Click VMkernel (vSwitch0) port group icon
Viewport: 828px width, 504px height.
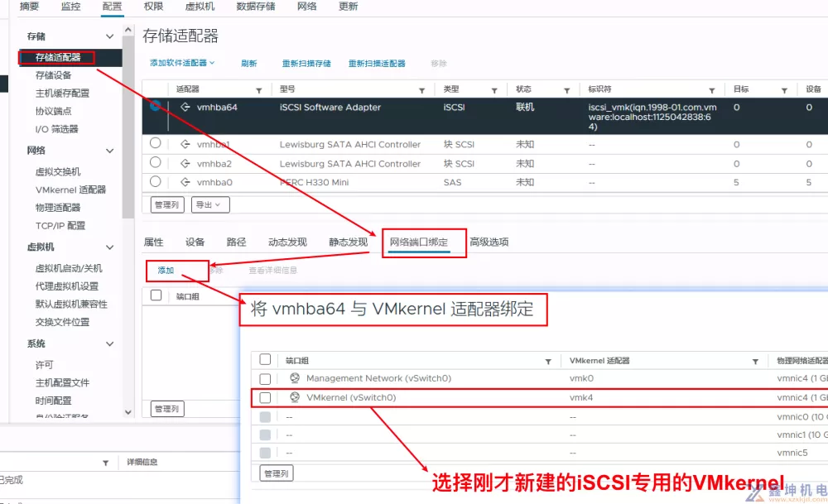click(295, 397)
